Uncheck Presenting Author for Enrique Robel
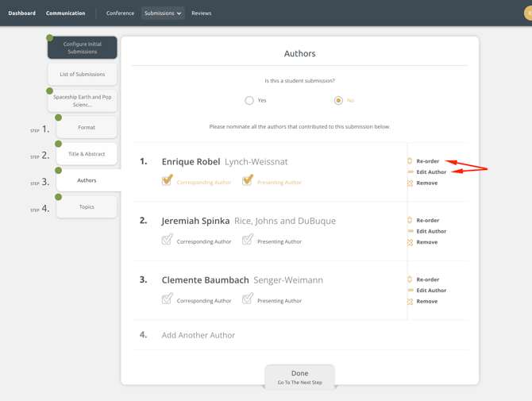The height and width of the screenshot is (401, 532). pos(248,181)
